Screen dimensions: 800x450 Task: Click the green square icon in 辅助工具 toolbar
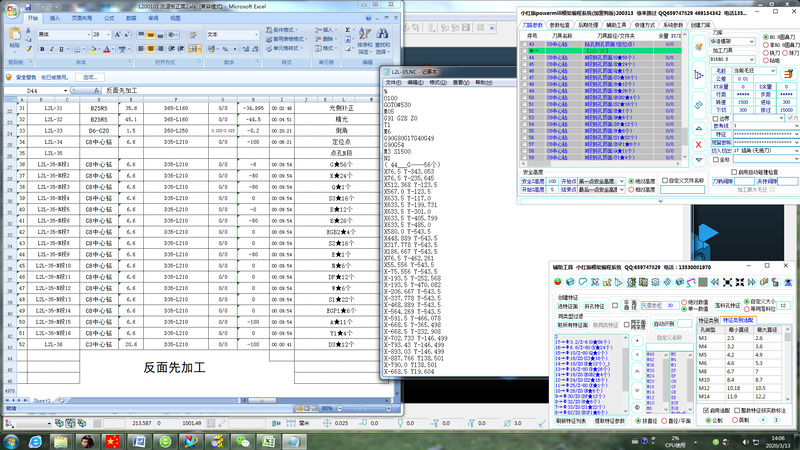click(703, 282)
